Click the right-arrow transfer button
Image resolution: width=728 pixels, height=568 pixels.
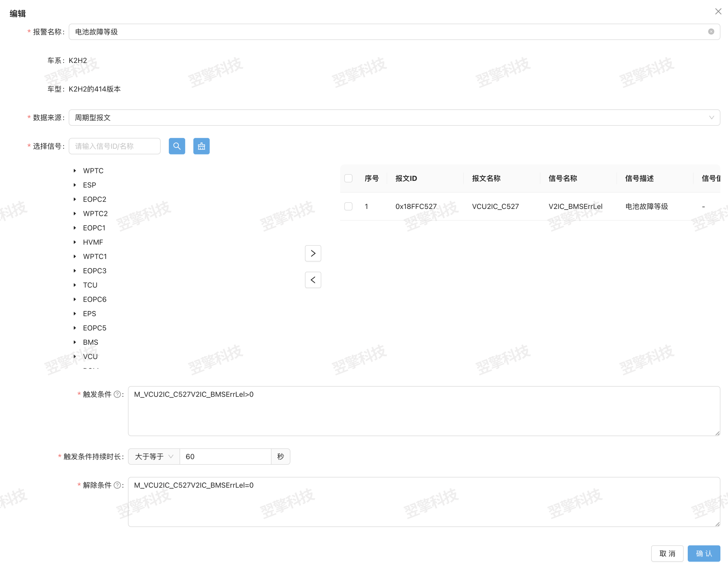tap(313, 253)
